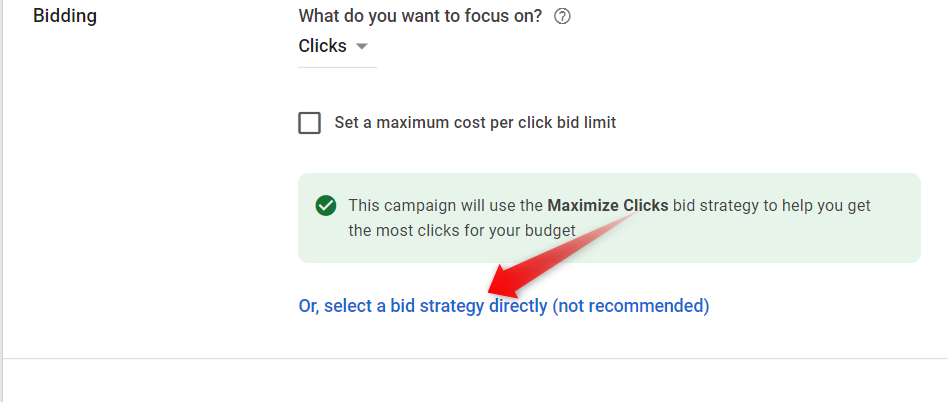Open 'Or, select a bid strategy directly' link
This screenshot has height=402, width=948.
click(504, 306)
